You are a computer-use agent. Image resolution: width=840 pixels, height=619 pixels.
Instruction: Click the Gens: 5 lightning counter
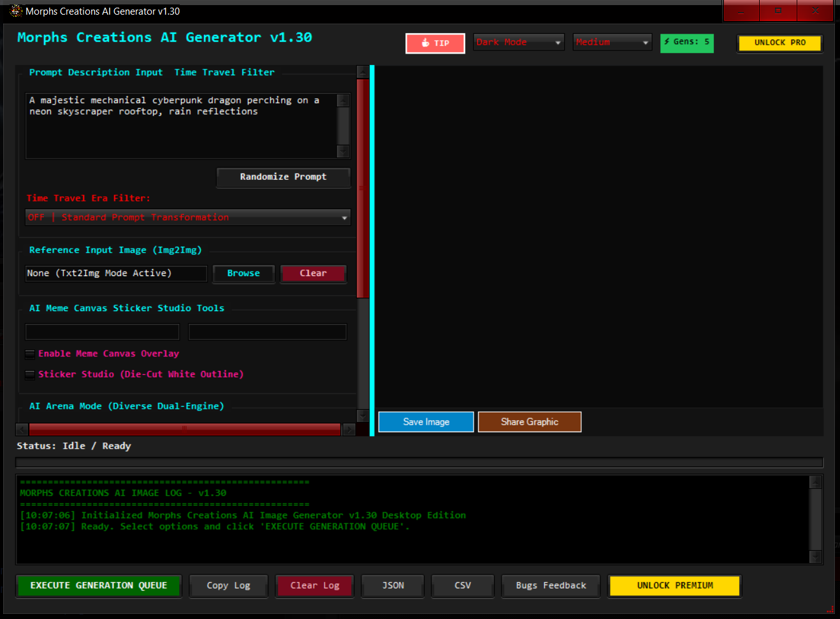tap(686, 43)
